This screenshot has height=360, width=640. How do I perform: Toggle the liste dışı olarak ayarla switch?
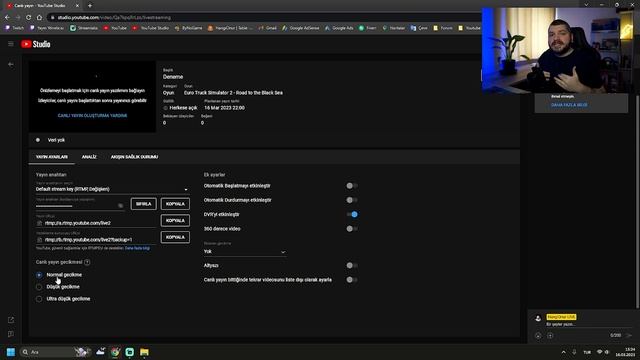click(352, 280)
